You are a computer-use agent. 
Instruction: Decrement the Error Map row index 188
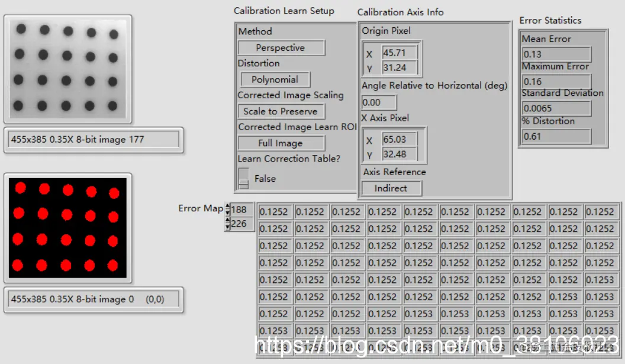(228, 212)
